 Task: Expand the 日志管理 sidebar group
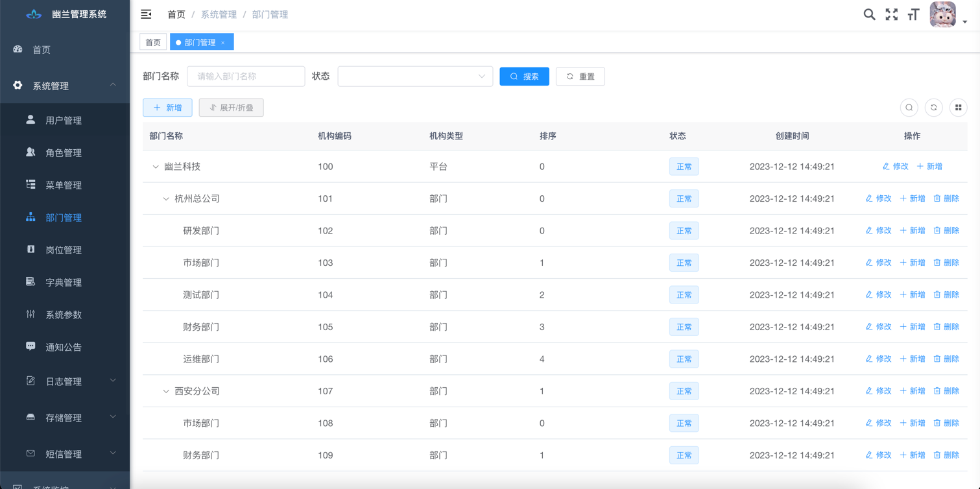[65, 381]
